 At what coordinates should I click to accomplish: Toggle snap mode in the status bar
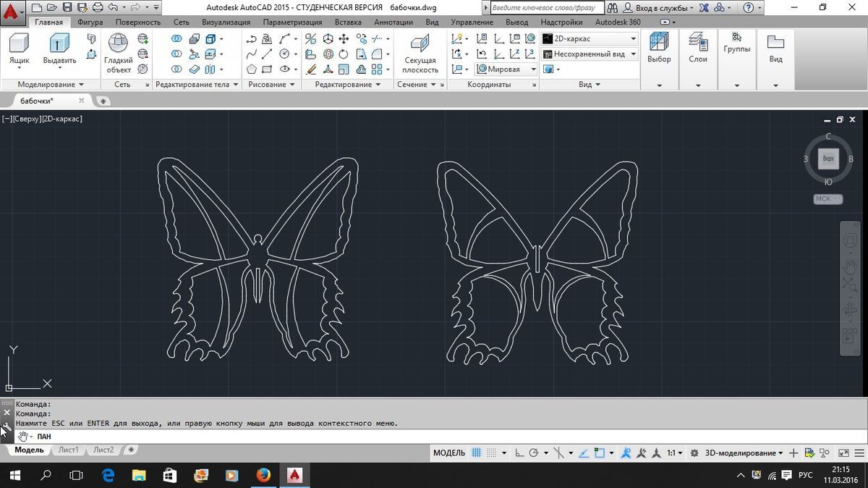(492, 453)
